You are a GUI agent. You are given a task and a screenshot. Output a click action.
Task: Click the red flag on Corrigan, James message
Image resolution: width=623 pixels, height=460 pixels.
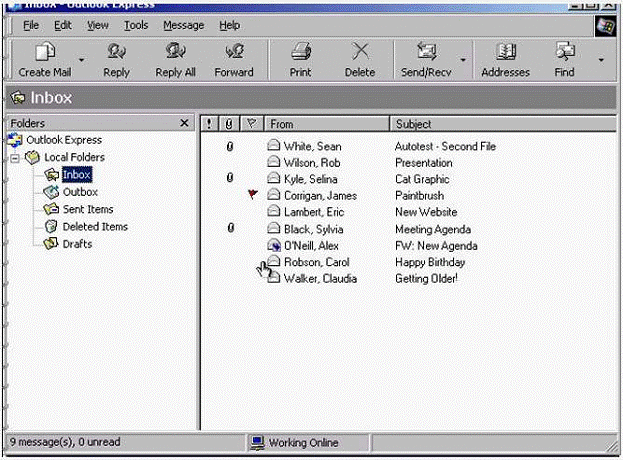click(253, 194)
